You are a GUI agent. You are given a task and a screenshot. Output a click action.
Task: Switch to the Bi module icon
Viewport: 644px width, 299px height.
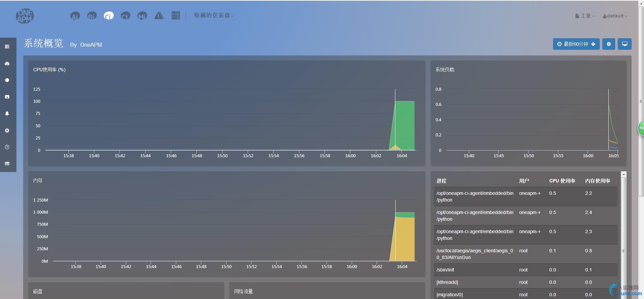point(92,16)
